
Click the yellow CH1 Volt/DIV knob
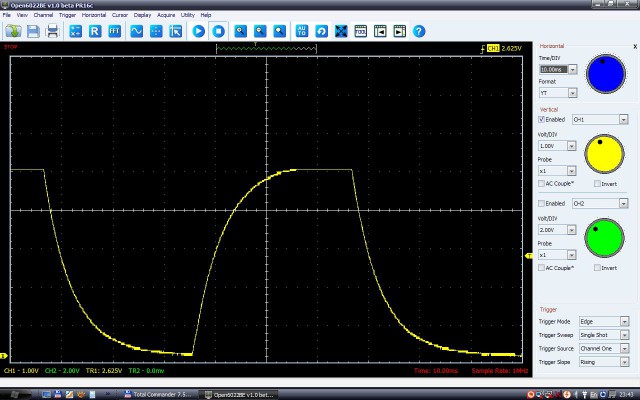pyautogui.click(x=604, y=154)
